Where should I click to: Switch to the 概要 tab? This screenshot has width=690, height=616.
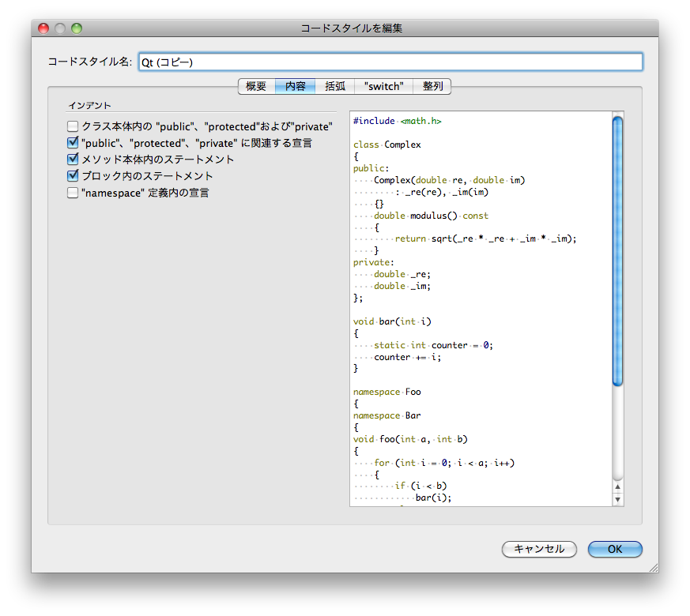(x=256, y=86)
